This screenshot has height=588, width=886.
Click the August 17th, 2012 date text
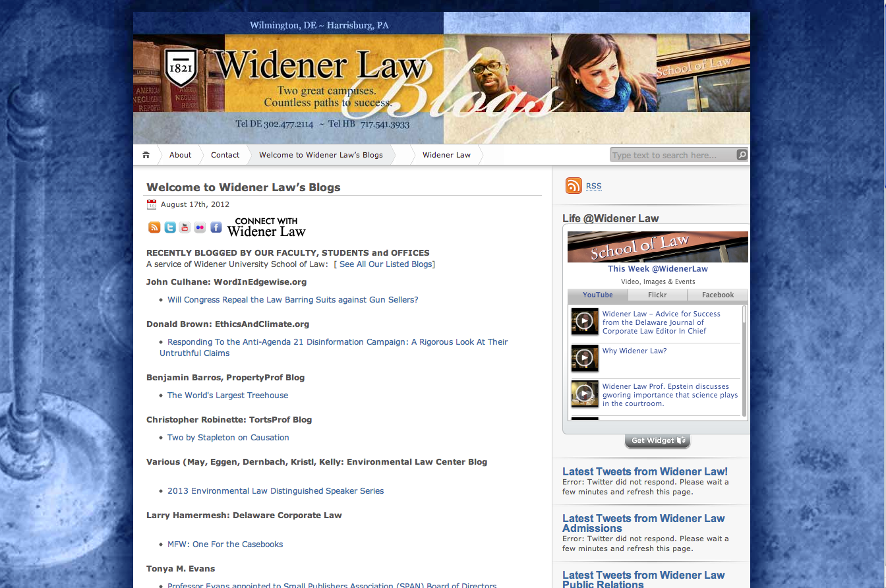(195, 204)
